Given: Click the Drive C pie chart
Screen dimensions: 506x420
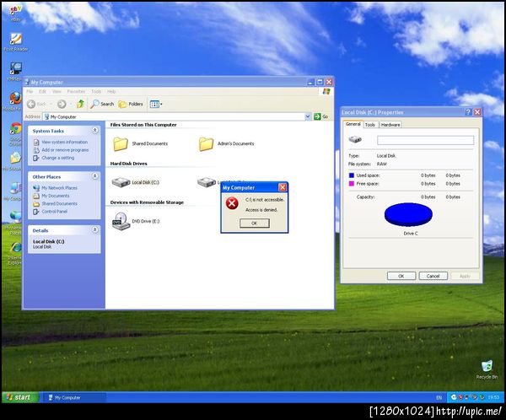Looking at the screenshot, I should (x=408, y=214).
